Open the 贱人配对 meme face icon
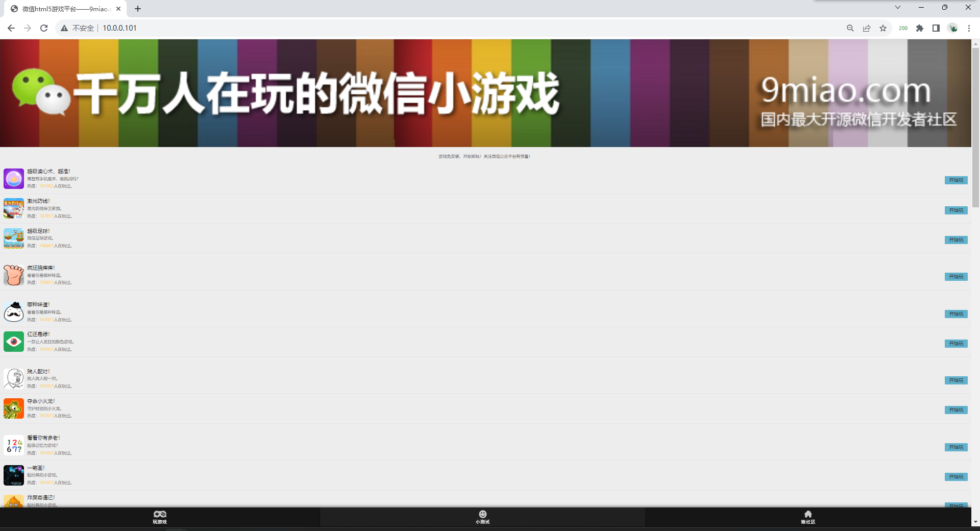Viewport: 980px width, 531px height. pyautogui.click(x=14, y=379)
